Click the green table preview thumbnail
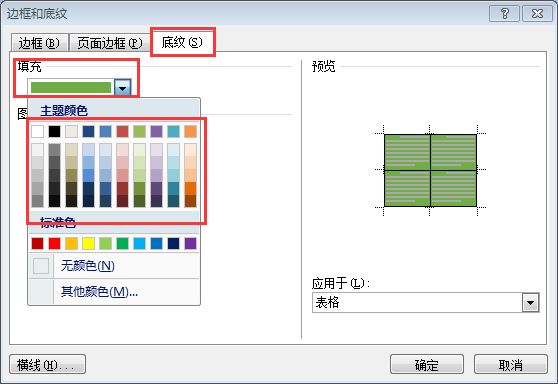Image resolution: width=558 pixels, height=384 pixels. click(x=430, y=170)
